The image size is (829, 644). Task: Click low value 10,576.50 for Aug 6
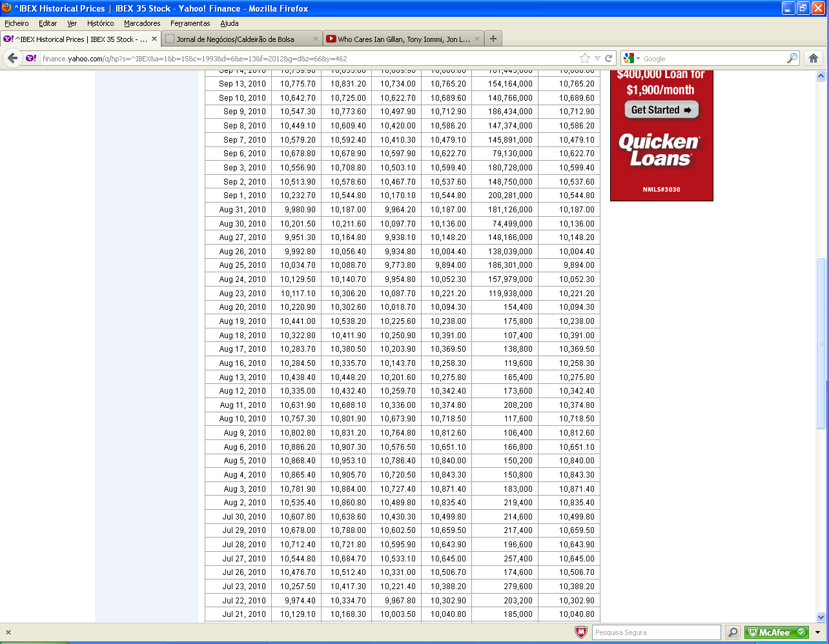click(396, 447)
